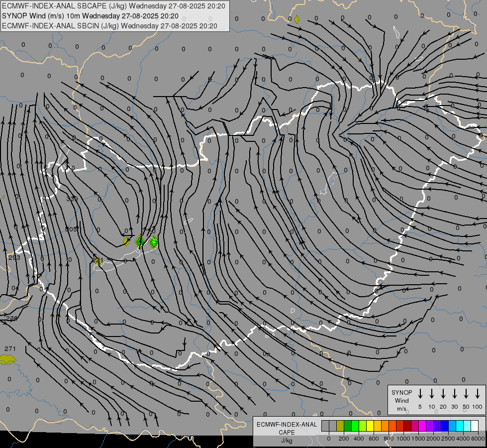
Task: Select the dark red swatch in CAPE legend
Action: coord(407,426)
